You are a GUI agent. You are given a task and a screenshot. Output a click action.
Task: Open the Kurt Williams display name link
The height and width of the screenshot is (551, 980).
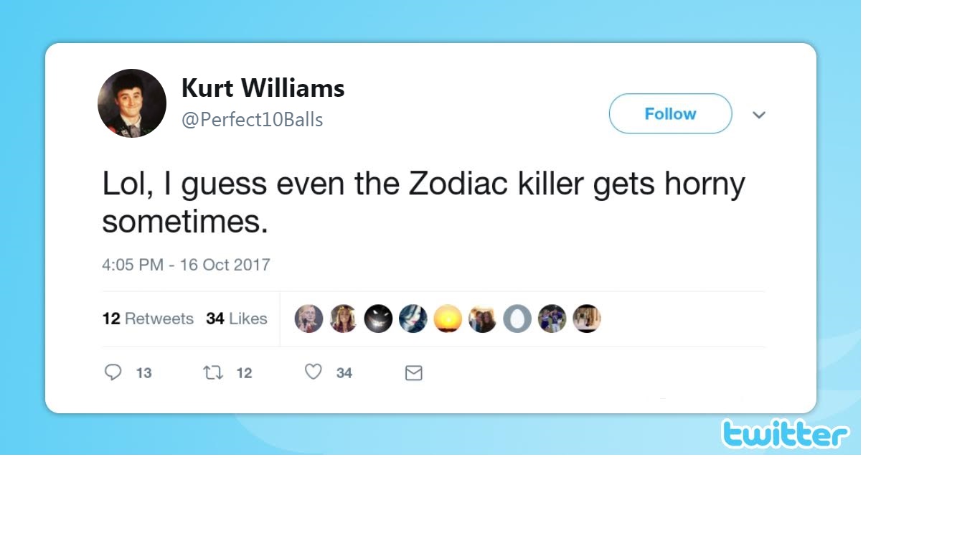click(263, 88)
